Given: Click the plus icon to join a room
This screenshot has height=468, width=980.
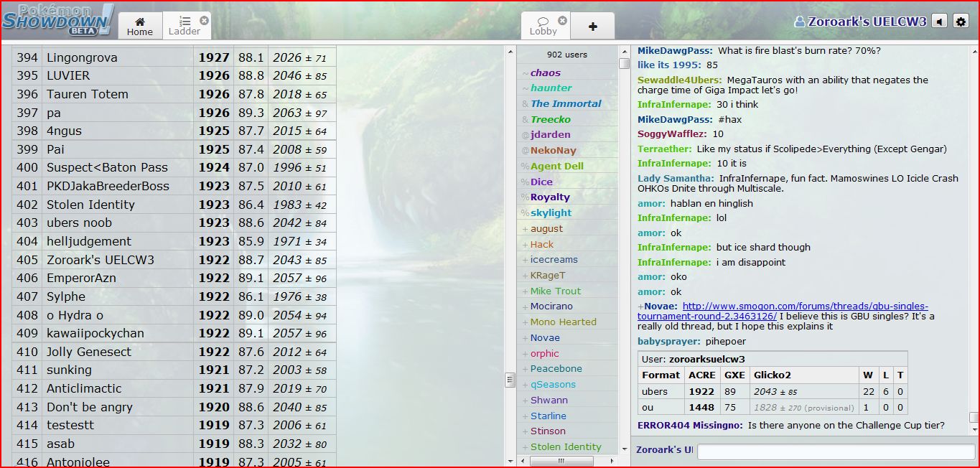Looking at the screenshot, I should (x=592, y=27).
